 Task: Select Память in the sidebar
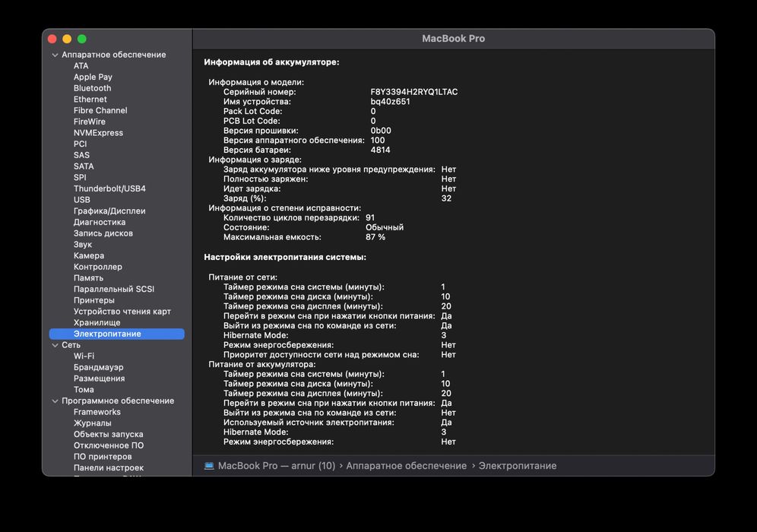tap(88, 277)
